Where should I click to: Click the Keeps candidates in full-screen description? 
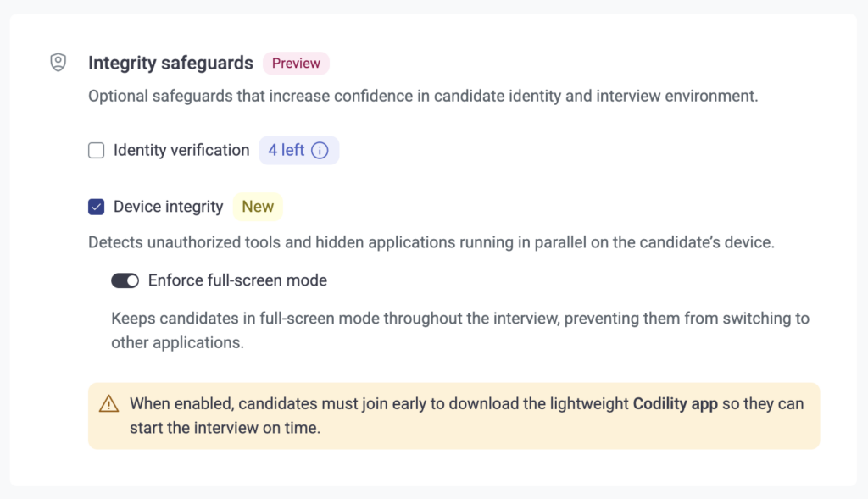[x=460, y=330]
